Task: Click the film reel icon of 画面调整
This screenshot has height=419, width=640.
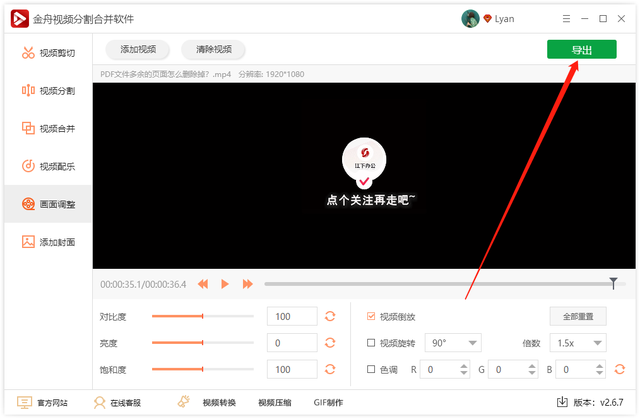Action: point(28,204)
